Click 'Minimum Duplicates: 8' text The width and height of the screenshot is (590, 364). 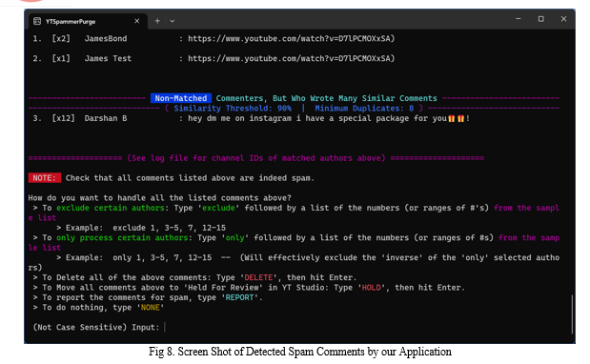pos(364,109)
